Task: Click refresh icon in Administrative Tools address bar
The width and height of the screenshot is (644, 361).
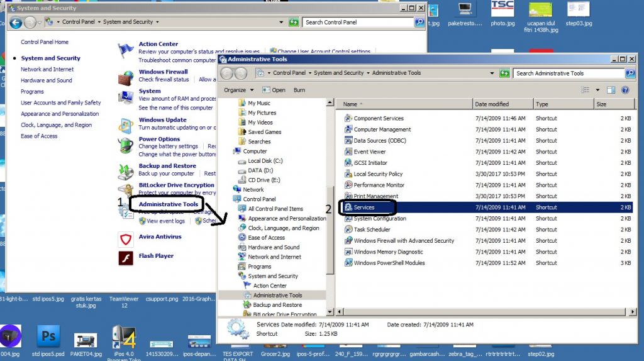Action: click(x=504, y=73)
